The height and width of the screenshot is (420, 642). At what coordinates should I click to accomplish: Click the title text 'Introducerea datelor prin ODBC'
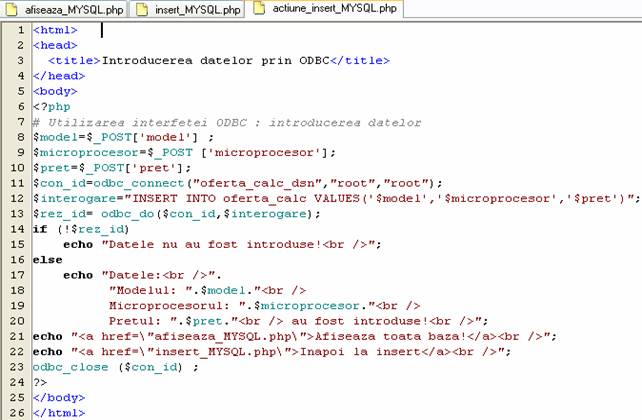click(x=216, y=60)
